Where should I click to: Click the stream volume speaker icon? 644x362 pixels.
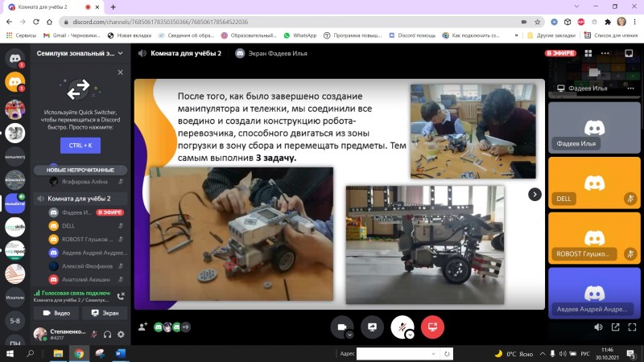pos(597,327)
